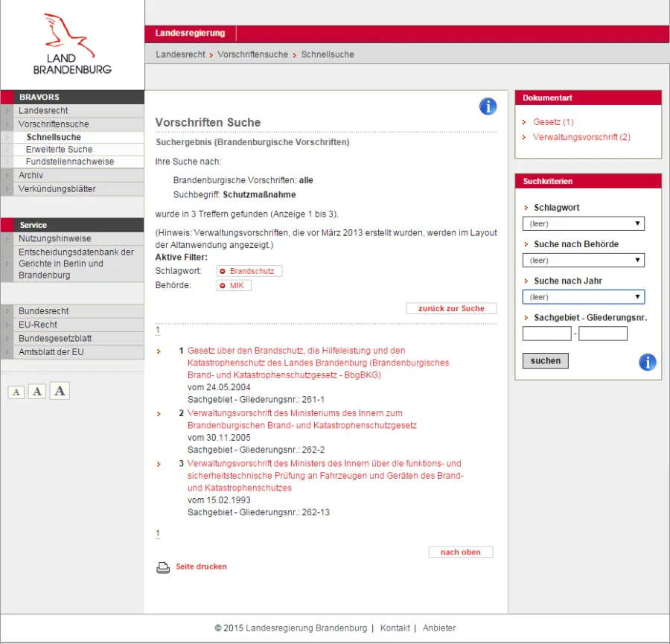
Task: Select the largest font size A icon
Action: point(60,391)
